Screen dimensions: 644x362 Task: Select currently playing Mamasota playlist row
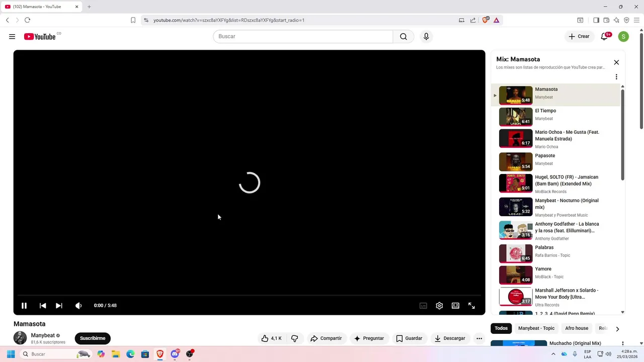[556, 95]
